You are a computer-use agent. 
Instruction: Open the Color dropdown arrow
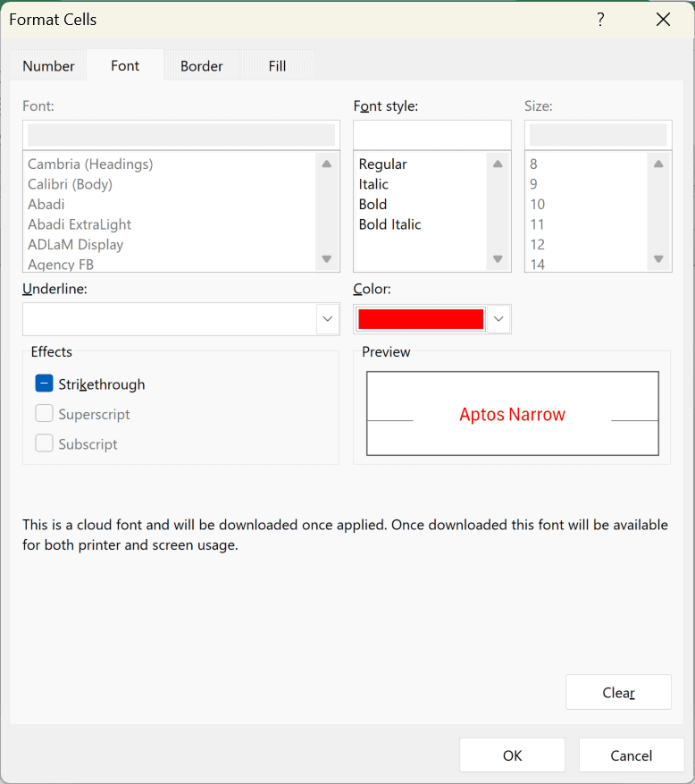click(x=498, y=318)
